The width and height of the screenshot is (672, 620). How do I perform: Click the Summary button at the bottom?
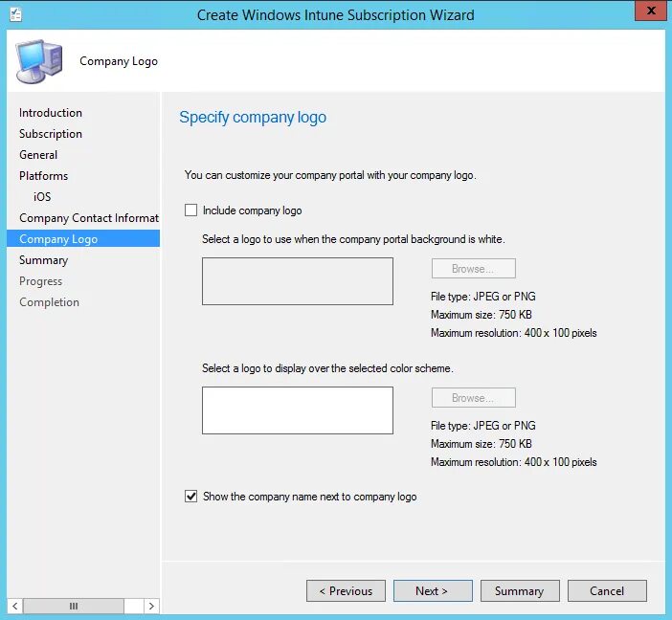520,591
